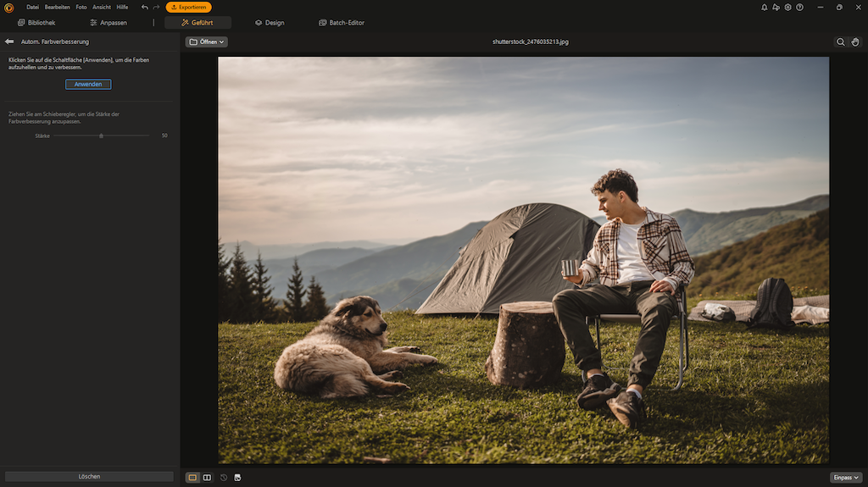Viewport: 868px width, 487px height.
Task: Open settings via the gear icon
Action: 787,7
